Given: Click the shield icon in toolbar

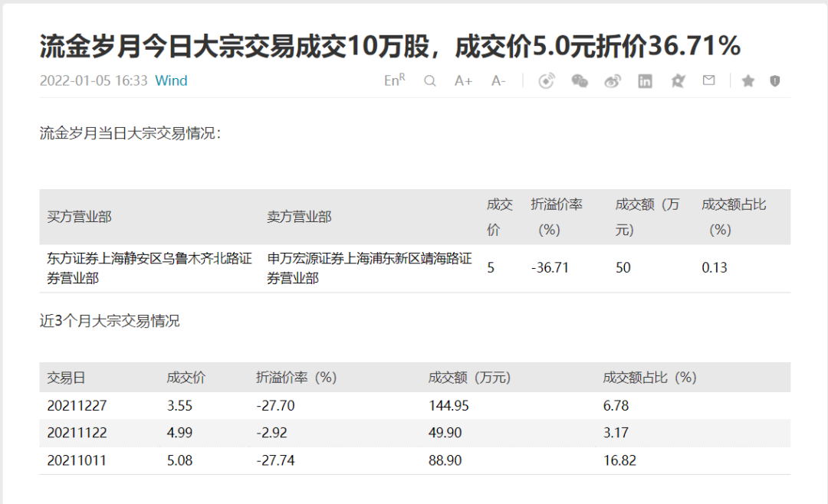Looking at the screenshot, I should click(x=774, y=80).
